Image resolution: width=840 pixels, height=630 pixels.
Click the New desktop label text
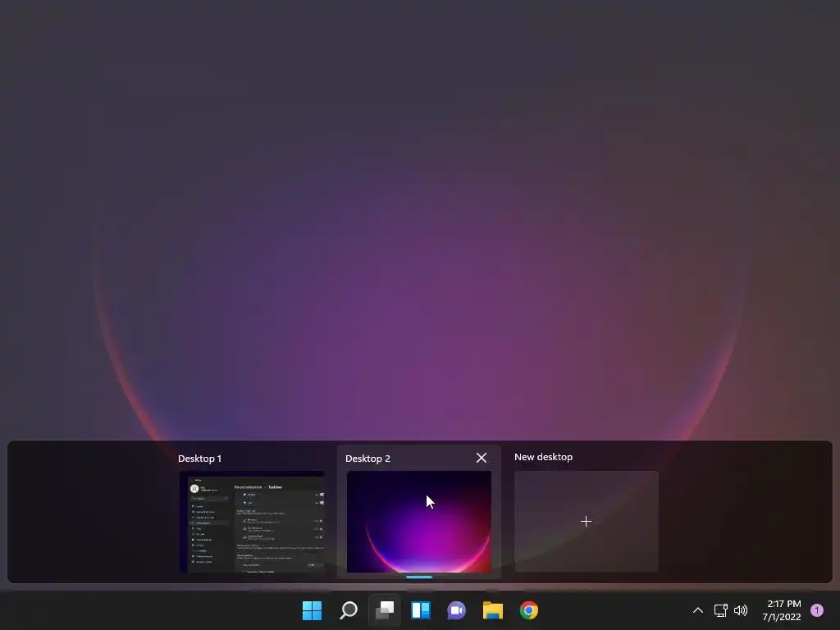543,457
